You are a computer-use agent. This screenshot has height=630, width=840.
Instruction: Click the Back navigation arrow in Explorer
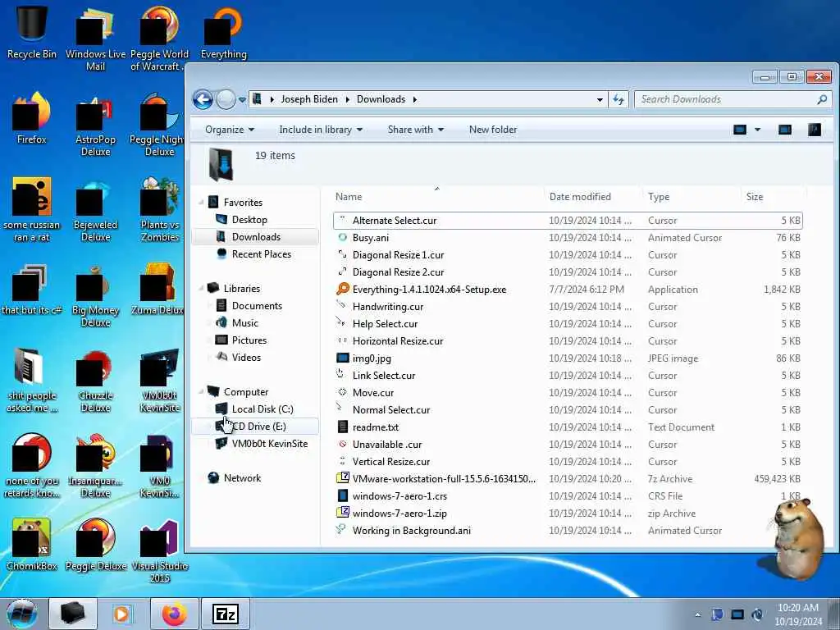(203, 99)
